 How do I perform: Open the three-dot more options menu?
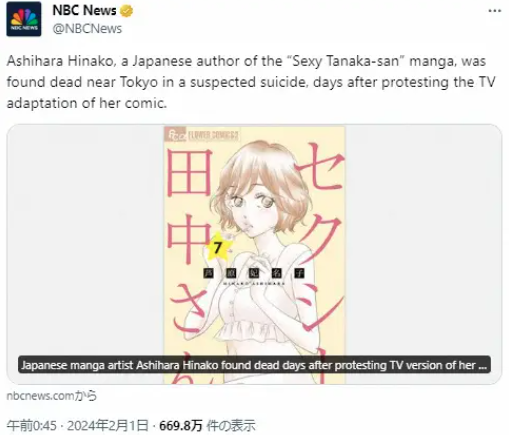[x=495, y=11]
